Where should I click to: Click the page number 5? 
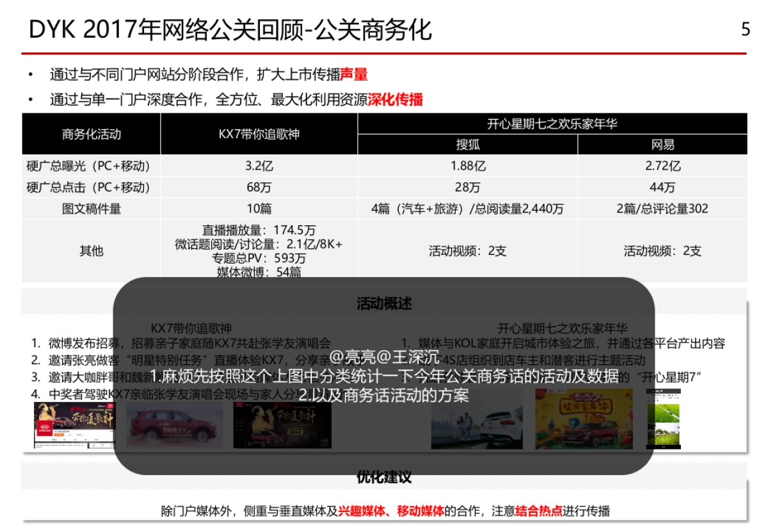tap(744, 29)
